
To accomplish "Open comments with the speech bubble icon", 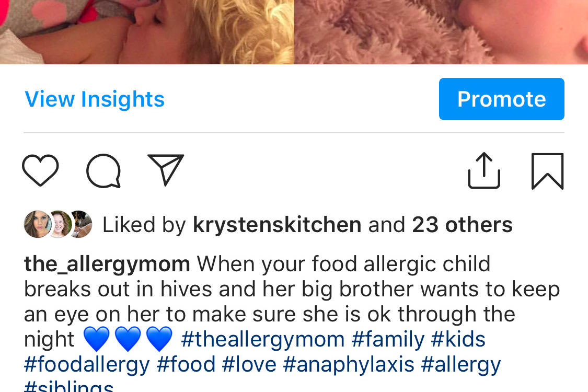I will [103, 171].
